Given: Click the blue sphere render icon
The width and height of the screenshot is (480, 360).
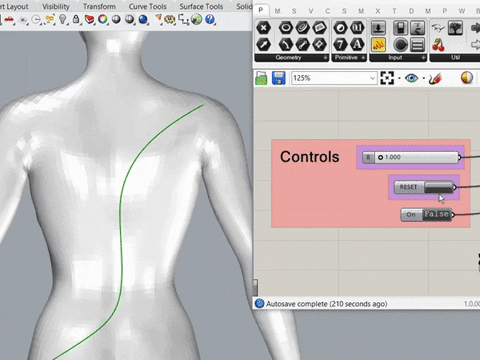Looking at the screenshot, I should (143, 19).
